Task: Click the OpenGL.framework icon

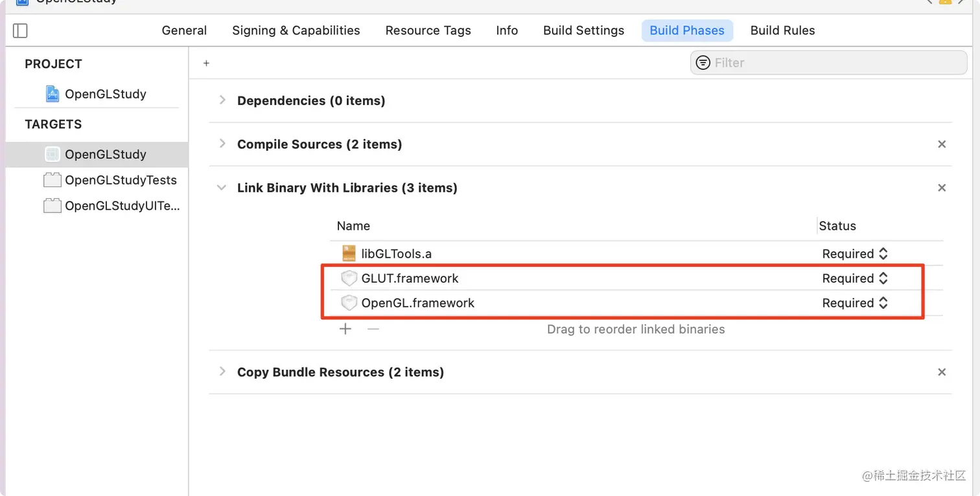Action: coord(349,303)
